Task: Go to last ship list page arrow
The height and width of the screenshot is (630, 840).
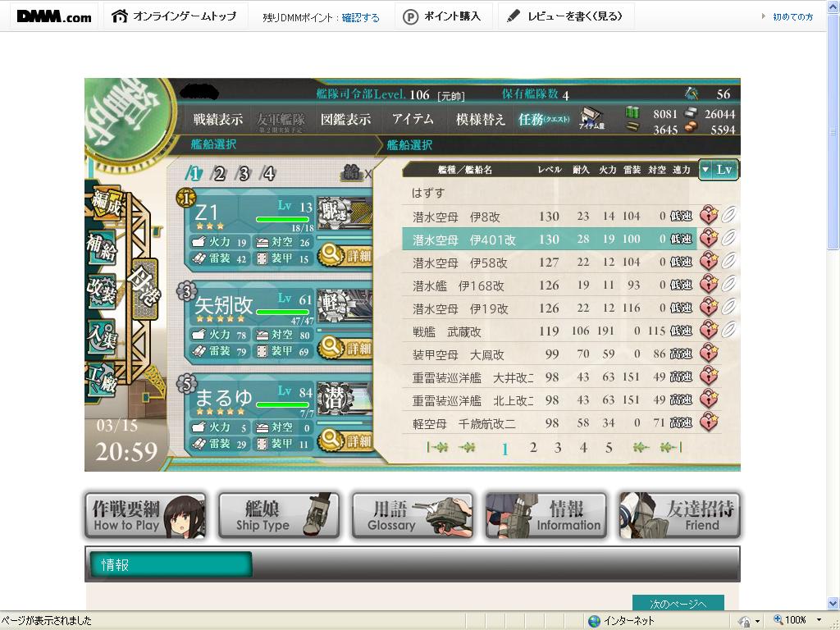Action: [671, 447]
